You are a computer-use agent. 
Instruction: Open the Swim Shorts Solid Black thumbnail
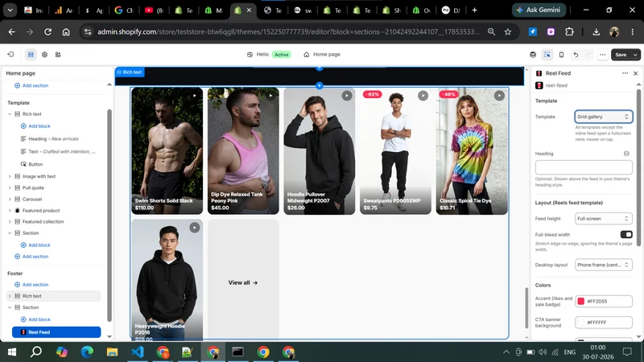(167, 150)
